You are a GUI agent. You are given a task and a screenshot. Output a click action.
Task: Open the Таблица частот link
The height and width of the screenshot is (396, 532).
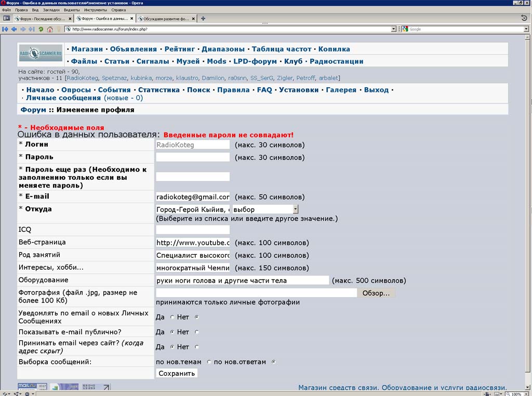click(x=281, y=49)
